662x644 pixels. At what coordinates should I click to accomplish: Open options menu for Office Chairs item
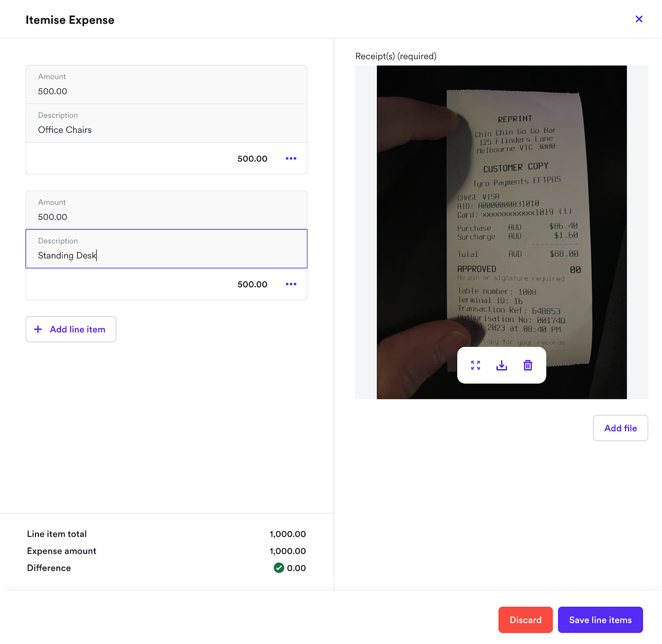click(291, 159)
